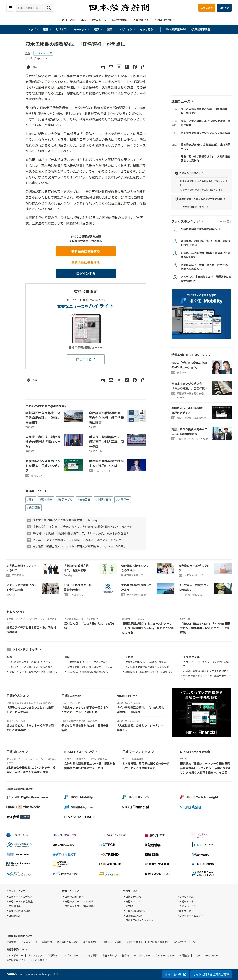Click the orange お申し込み button
The height and width of the screenshot is (980, 238).
click(x=207, y=8)
